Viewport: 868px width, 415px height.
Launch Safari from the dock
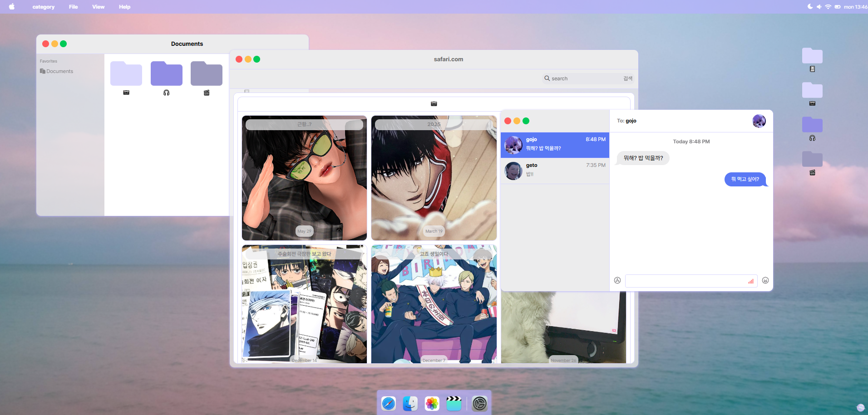389,403
